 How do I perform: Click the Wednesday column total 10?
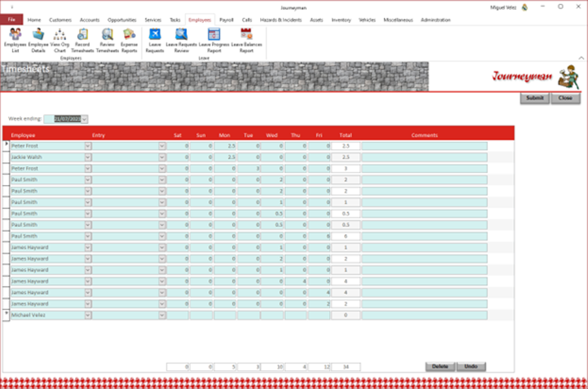coord(272,367)
